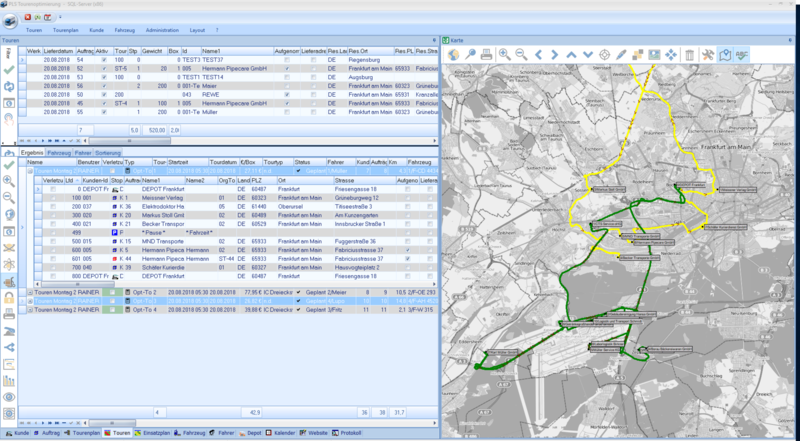This screenshot has height=441, width=800.
Task: Open the Administration menu
Action: coord(163,30)
